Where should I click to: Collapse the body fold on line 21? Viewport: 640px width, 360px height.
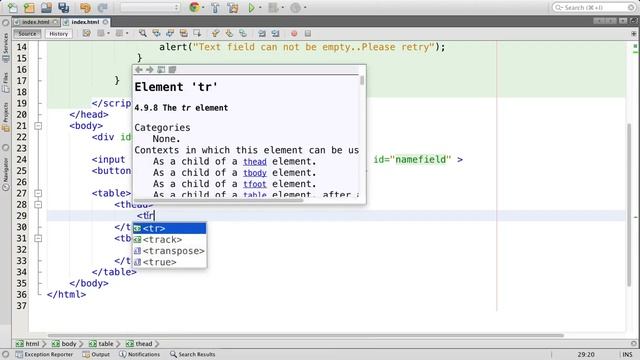pos(38,126)
